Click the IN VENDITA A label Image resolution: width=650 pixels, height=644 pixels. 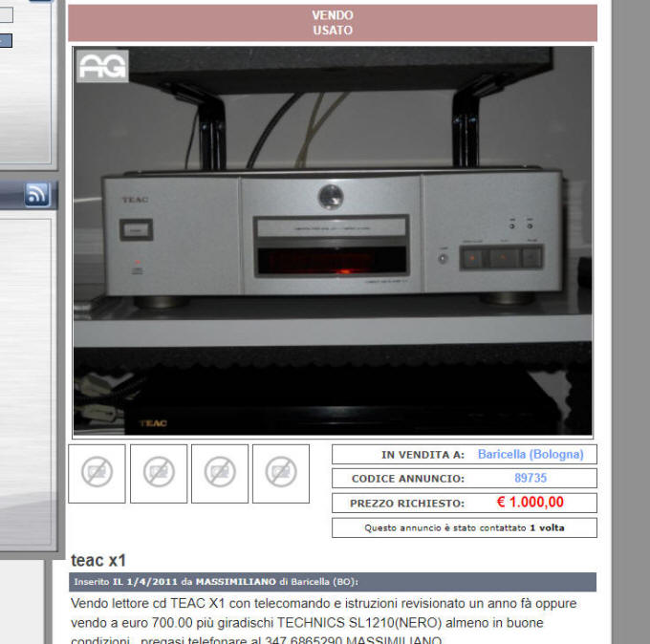point(422,455)
